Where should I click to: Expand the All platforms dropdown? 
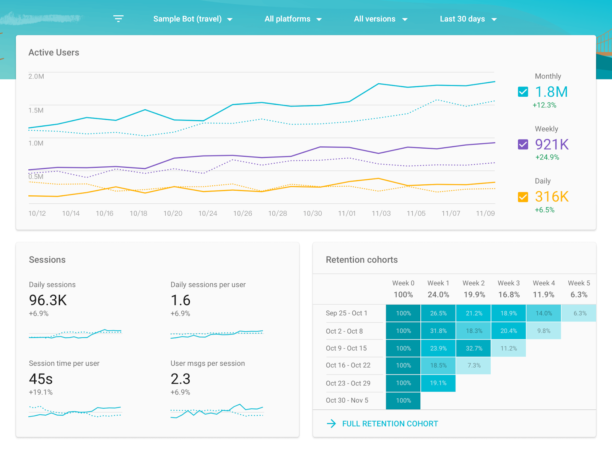(293, 19)
